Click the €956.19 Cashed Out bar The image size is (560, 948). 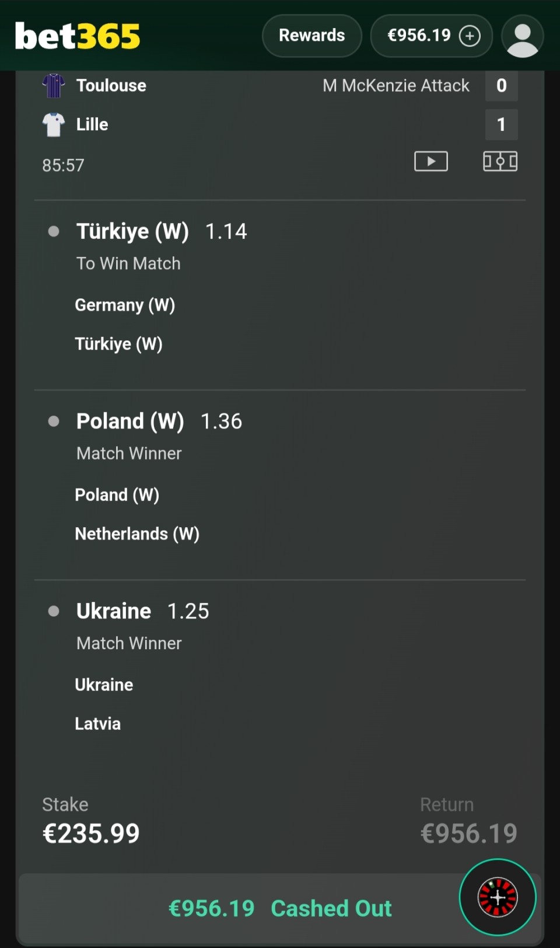pyautogui.click(x=280, y=908)
